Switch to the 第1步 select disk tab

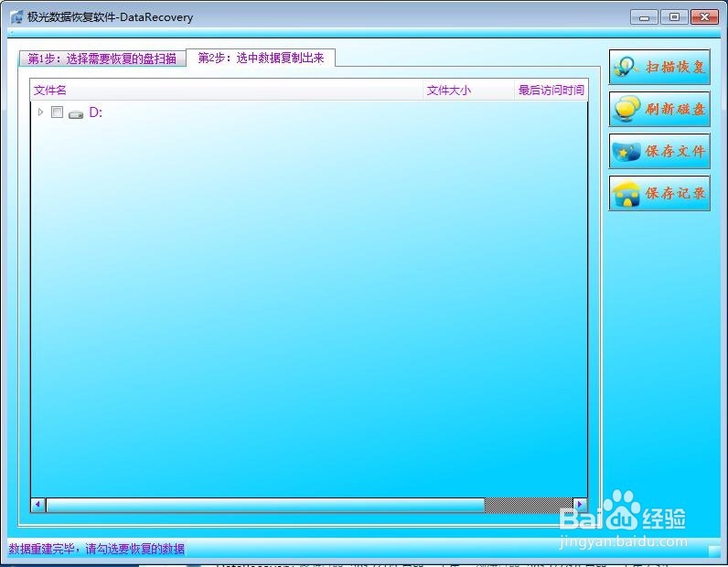(x=102, y=59)
